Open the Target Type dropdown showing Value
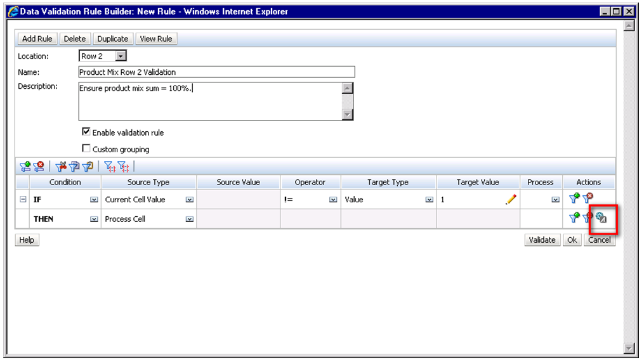Image resolution: width=644 pixels, height=362 pixels. [430, 200]
